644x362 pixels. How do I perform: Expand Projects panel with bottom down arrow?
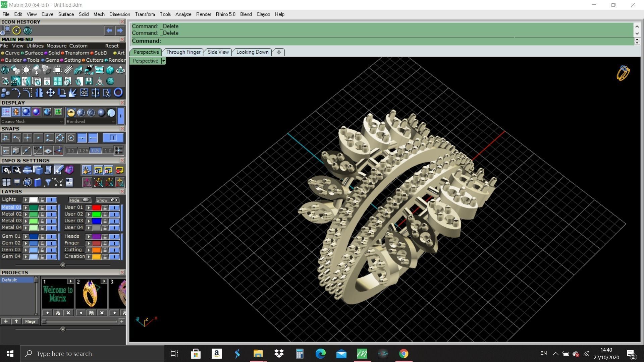[63, 329]
